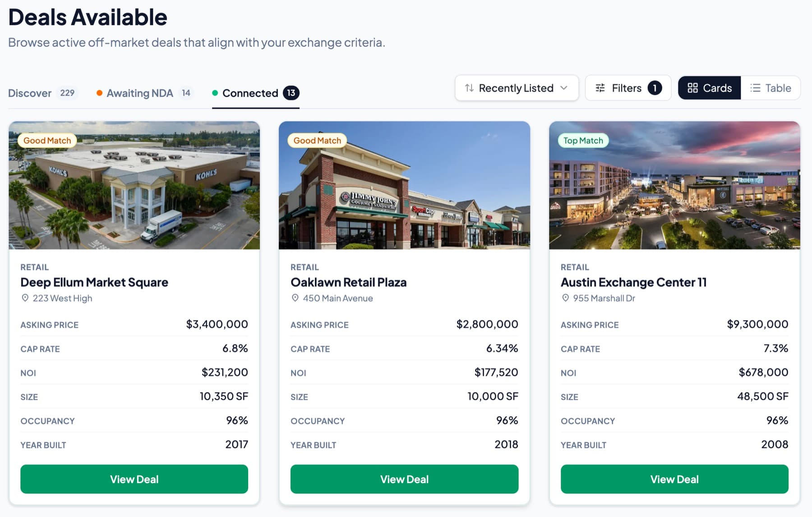Click the sort arrows icon beside Recently Listed
812x517 pixels.
pyautogui.click(x=469, y=88)
